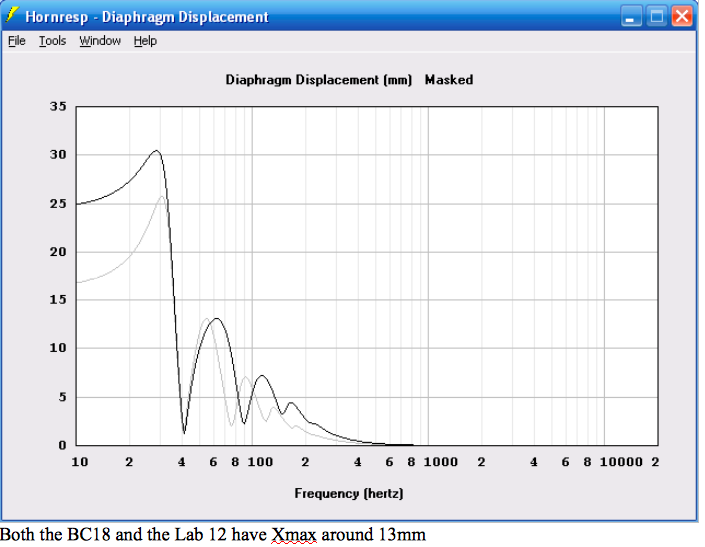The width and height of the screenshot is (705, 547).
Task: Click the x-axis label 100
Action: pos(260,462)
